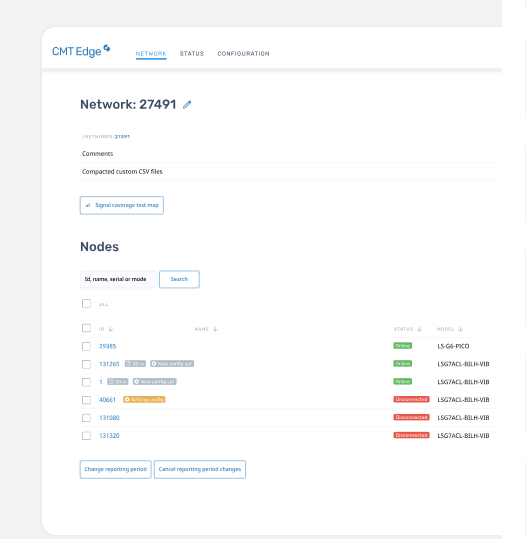Sort nodes by ID using arrow
Screen dimensions: 526x539
[x=110, y=329]
